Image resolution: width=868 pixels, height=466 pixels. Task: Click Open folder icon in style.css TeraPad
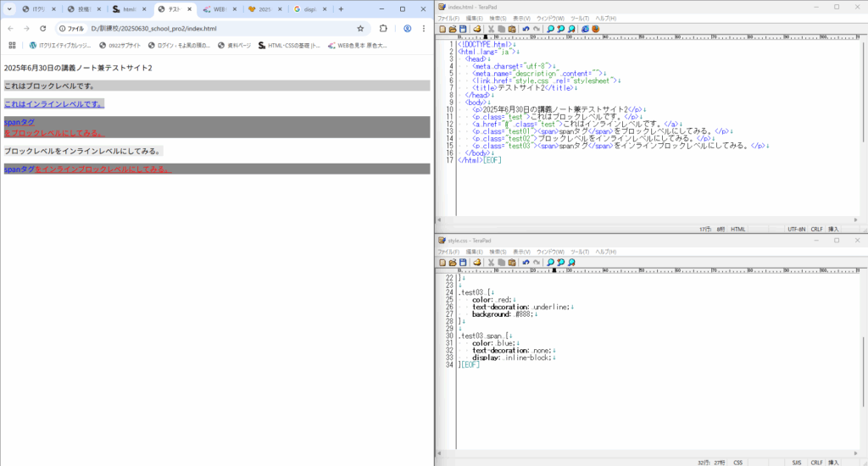pos(453,263)
